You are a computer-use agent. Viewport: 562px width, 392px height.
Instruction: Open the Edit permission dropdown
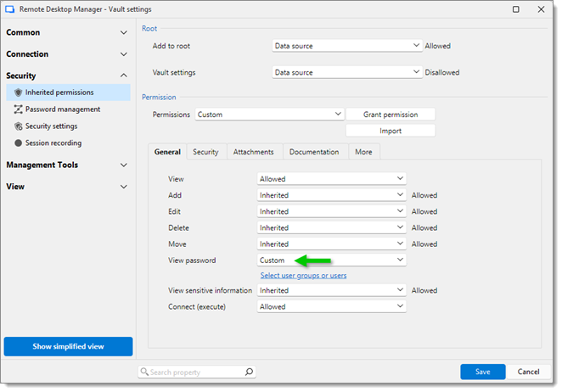(x=332, y=211)
